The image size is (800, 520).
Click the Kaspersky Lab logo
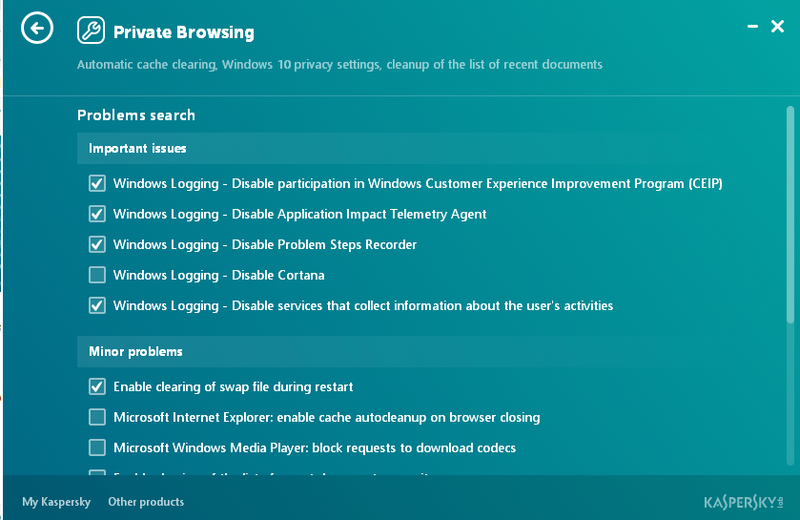(x=743, y=502)
